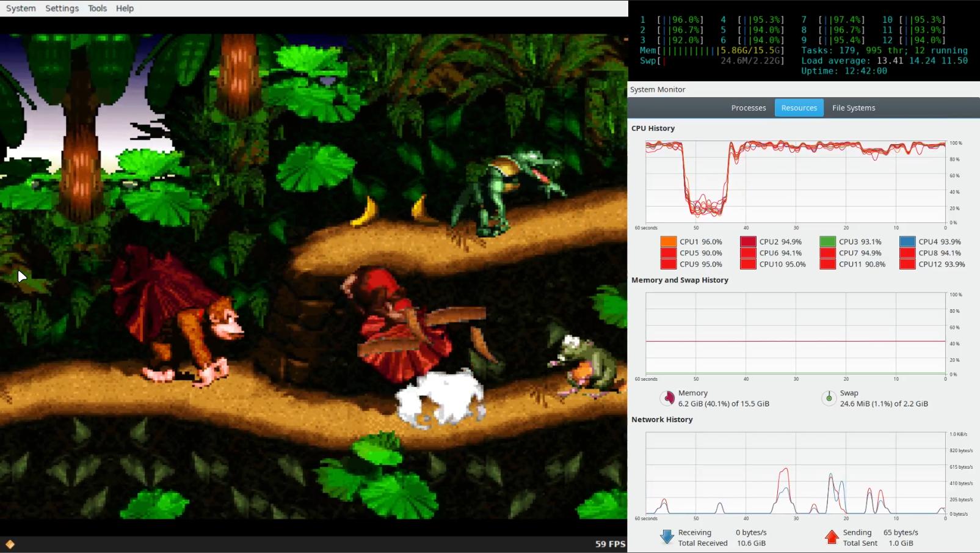The width and height of the screenshot is (980, 553).
Task: Click the CPU4 blue color swatch
Action: [907, 241]
